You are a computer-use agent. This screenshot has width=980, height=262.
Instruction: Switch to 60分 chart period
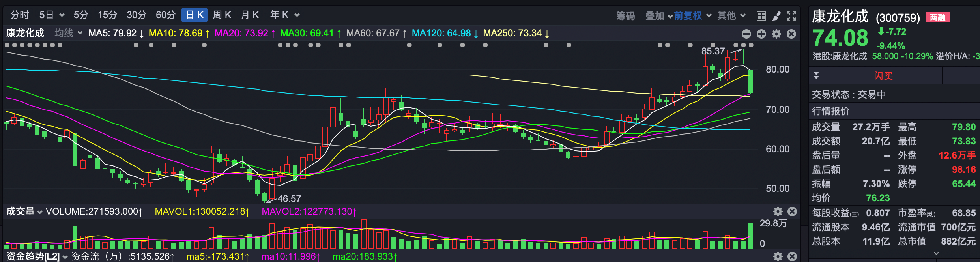[x=166, y=15]
